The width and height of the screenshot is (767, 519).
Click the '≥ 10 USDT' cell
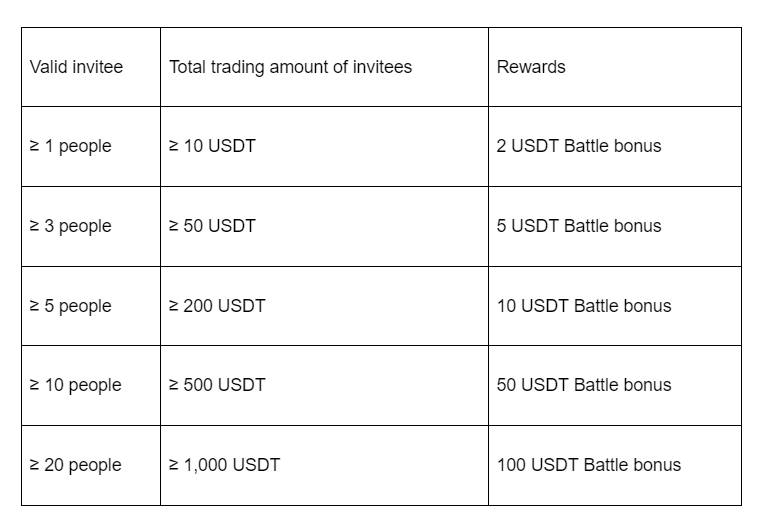212,146
